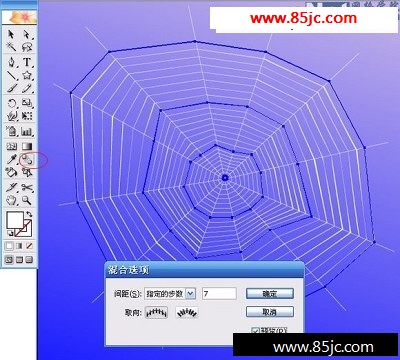The height and width of the screenshot is (360, 400).
Task: Choose Align to Path orientation option
Action: tap(187, 312)
